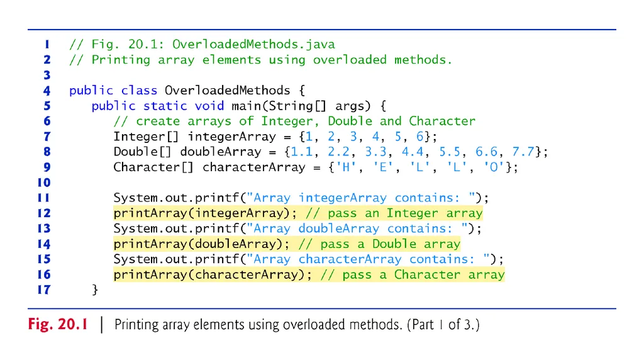Click the character 'H' in characterArray
This screenshot has width=644, height=362.
point(346,167)
